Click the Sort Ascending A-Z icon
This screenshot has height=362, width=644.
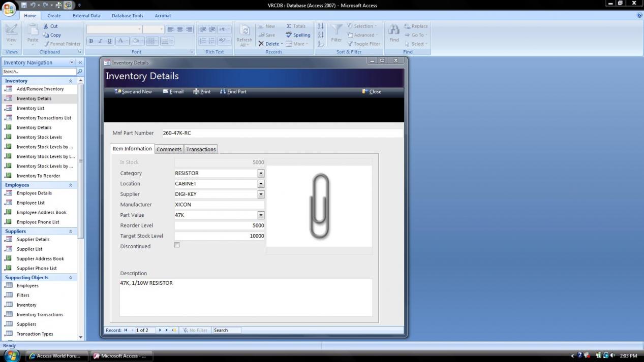point(321,26)
